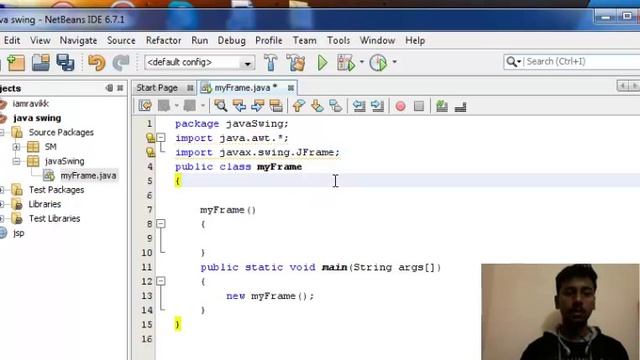Find next occurrence in editor

tap(258, 106)
